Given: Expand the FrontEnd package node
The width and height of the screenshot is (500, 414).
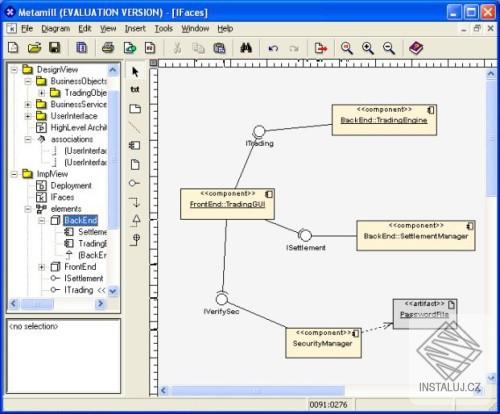Looking at the screenshot, I should [x=42, y=267].
